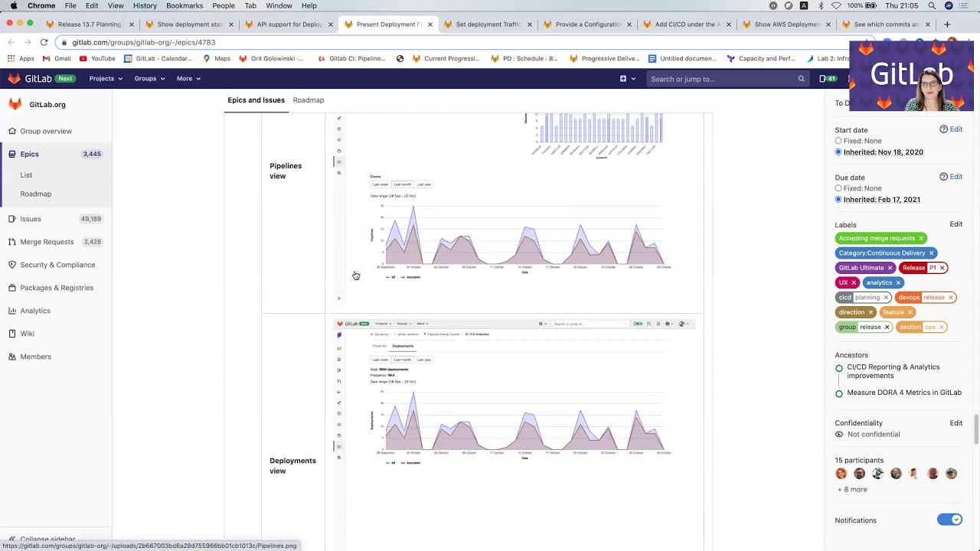Viewport: 980px width, 551px height.
Task: Edit the Labels section
Action: point(956,224)
